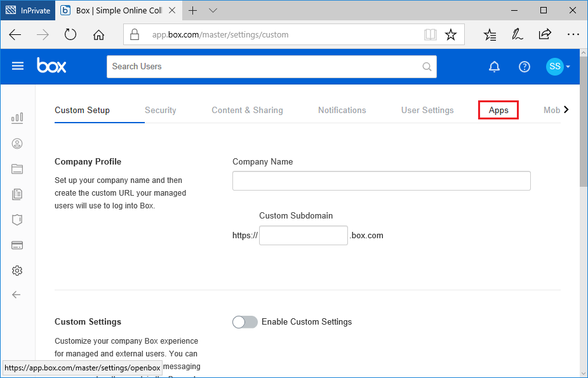Click the Custom Subdomain input field
Viewport: 588px width, 378px height.
click(304, 236)
